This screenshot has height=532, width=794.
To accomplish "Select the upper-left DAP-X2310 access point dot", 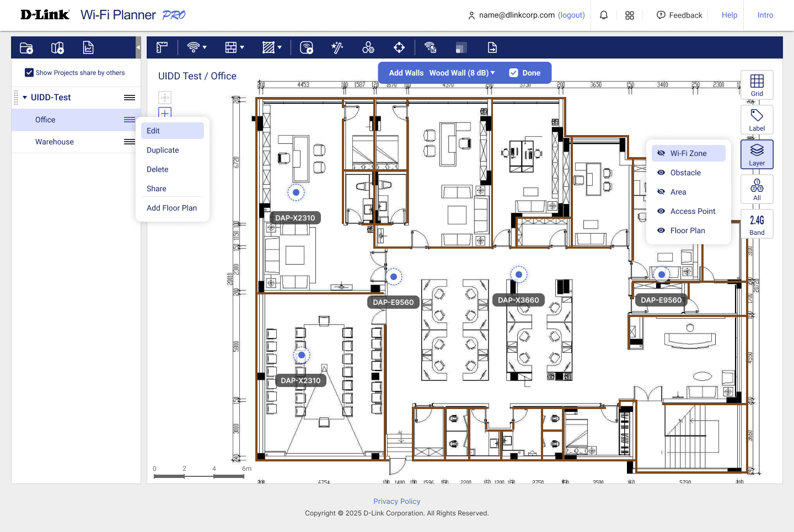I will click(296, 192).
